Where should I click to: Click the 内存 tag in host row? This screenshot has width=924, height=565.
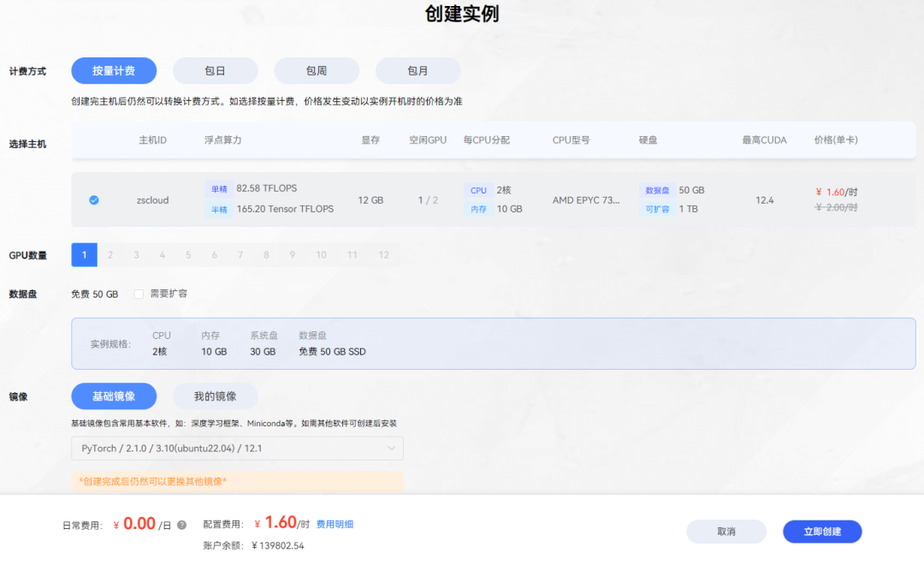(x=478, y=210)
